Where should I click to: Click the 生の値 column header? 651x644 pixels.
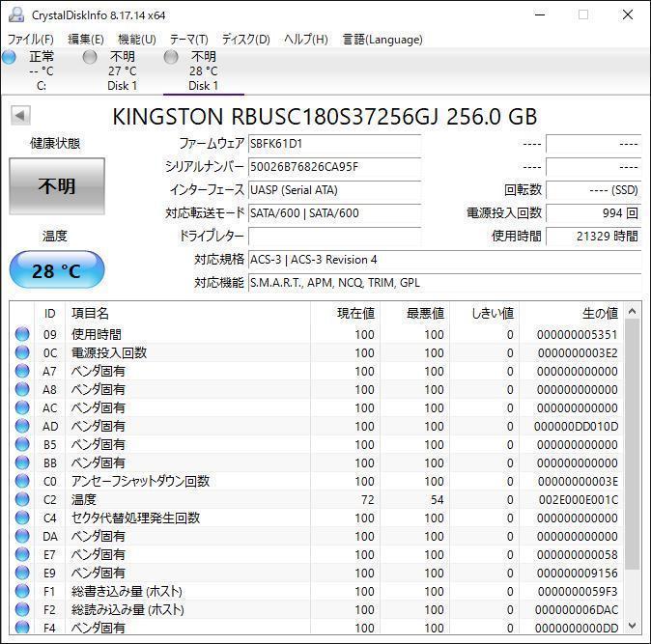pos(571,313)
